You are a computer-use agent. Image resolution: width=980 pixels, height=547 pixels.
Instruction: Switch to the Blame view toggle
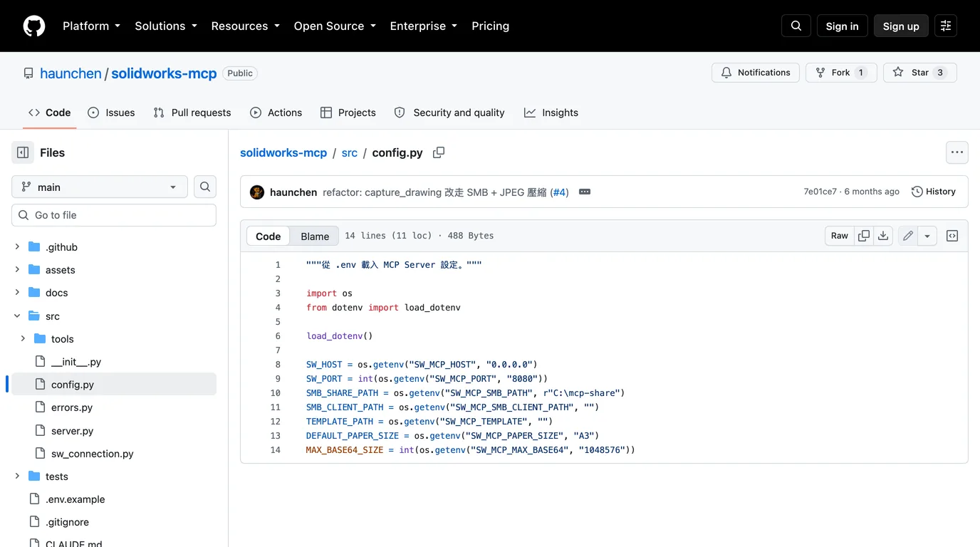315,236
